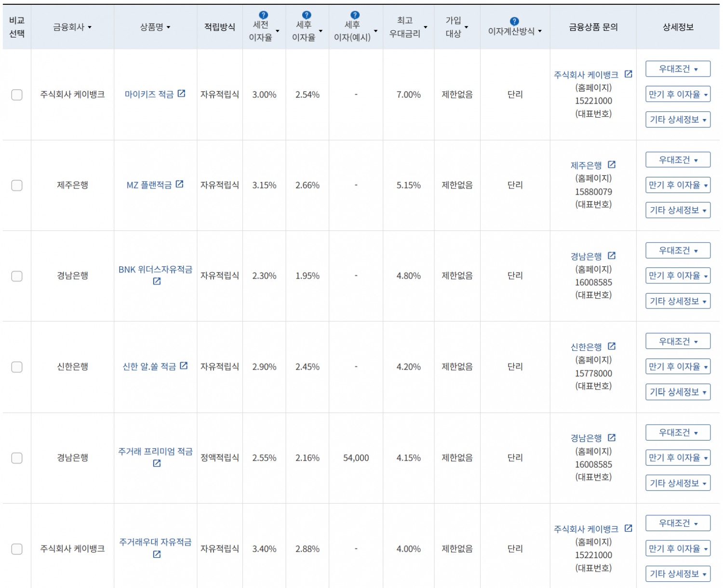Viewport: 723px width, 588px height.
Task: Check compare box for 신한은행 row
Action: coord(17,367)
